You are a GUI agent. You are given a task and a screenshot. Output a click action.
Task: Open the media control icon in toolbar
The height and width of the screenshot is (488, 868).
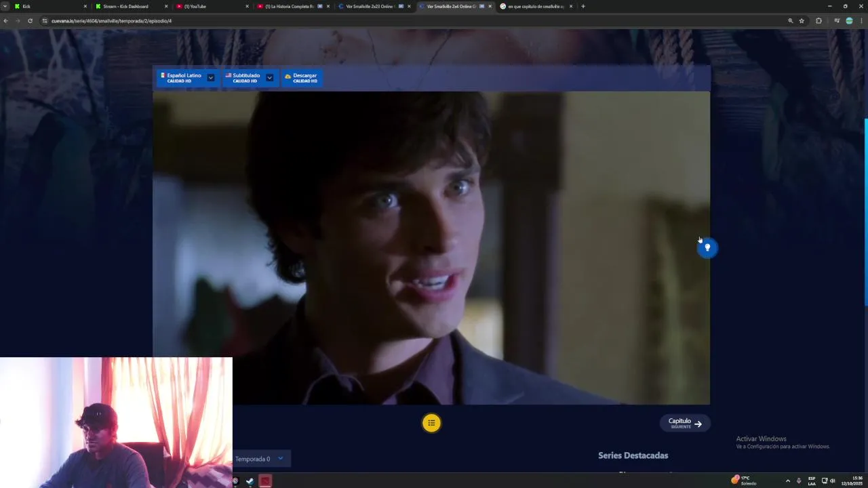tap(837, 21)
